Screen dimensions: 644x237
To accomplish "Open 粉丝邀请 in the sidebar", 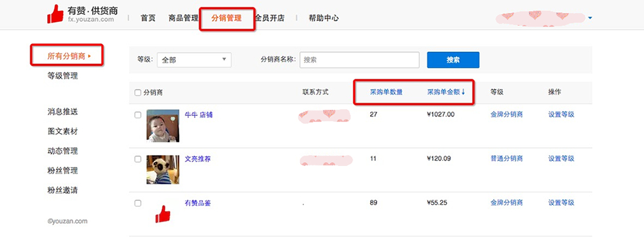I will tap(63, 191).
